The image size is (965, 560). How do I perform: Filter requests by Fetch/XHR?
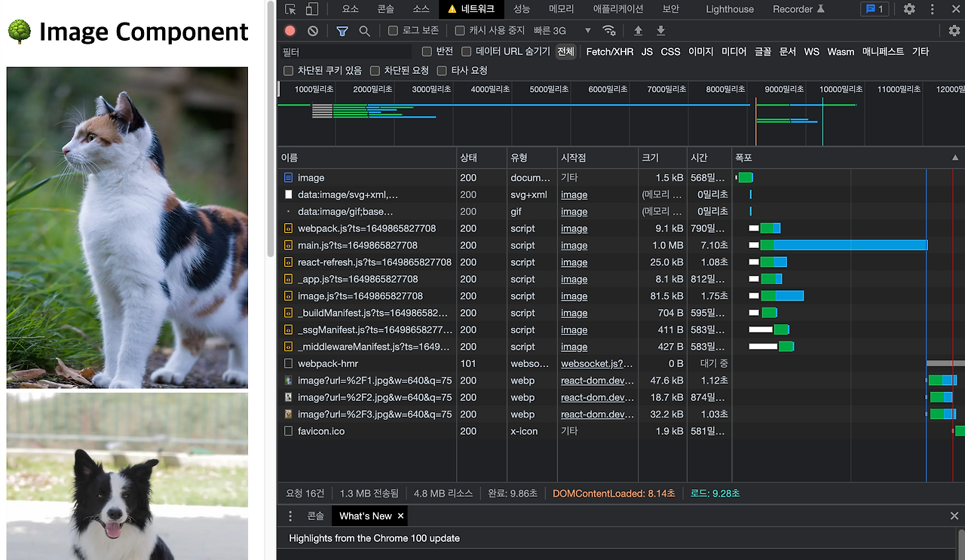tap(610, 52)
